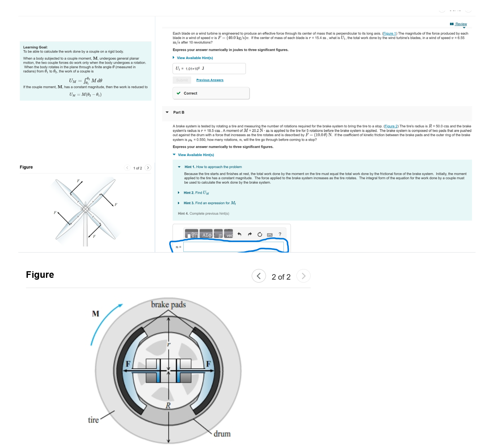Collapse the Part B section triangle
Image resolution: width=477 pixels, height=448 pixels.
pyautogui.click(x=167, y=112)
